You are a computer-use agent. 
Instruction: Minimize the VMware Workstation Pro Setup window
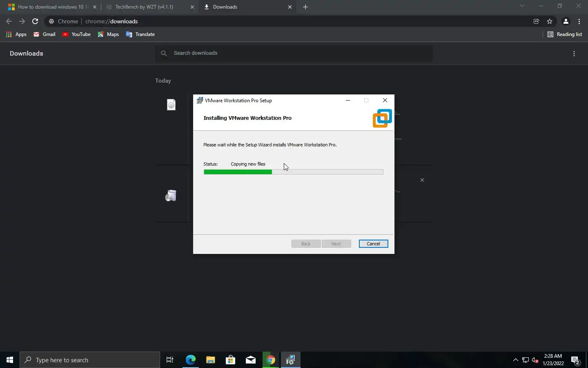coord(348,100)
